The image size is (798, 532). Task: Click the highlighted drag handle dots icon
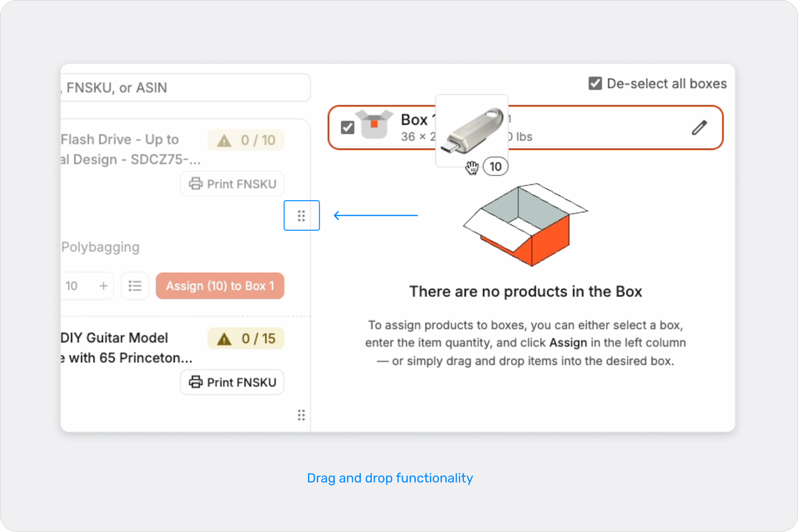[301, 216]
